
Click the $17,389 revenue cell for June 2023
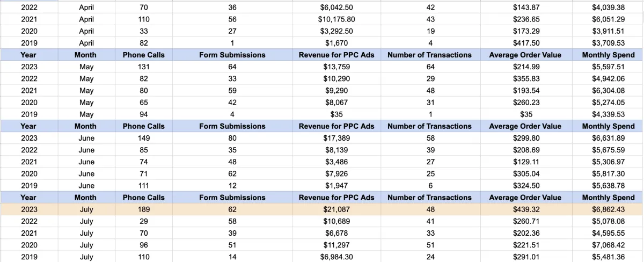click(x=336, y=138)
